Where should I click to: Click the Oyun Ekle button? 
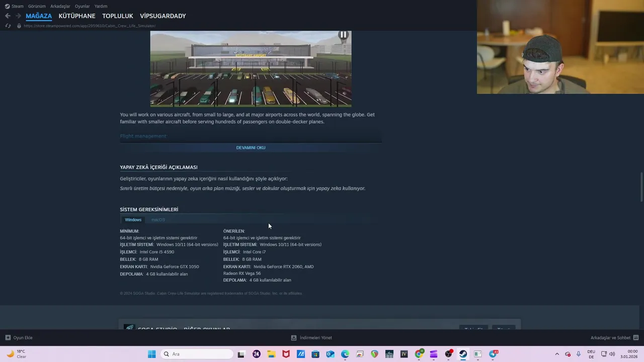pyautogui.click(x=19, y=338)
